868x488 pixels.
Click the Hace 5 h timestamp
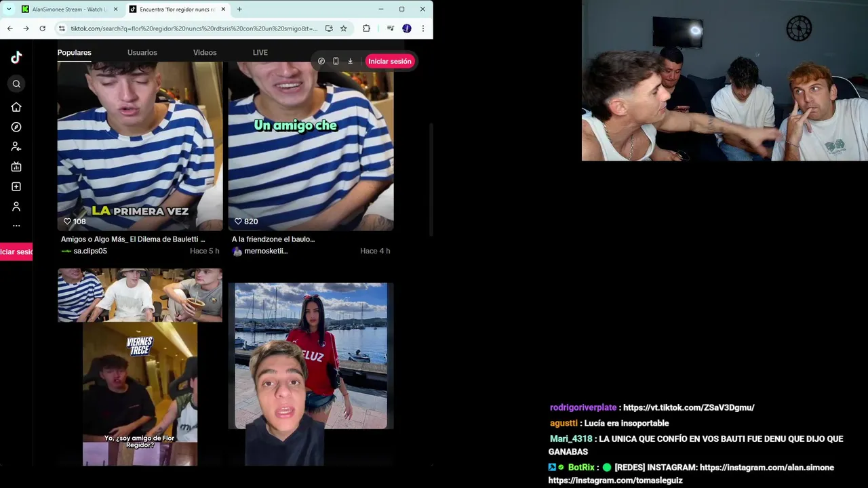pos(204,251)
